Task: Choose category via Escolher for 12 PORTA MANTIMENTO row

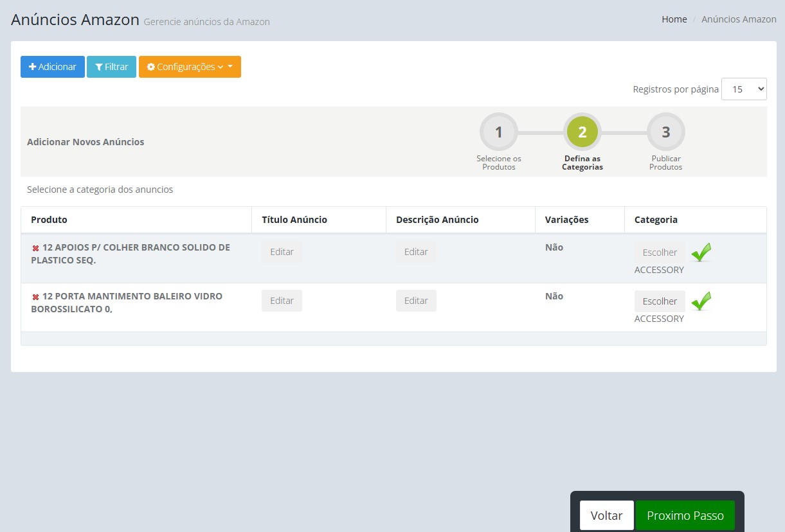Action: (x=660, y=301)
